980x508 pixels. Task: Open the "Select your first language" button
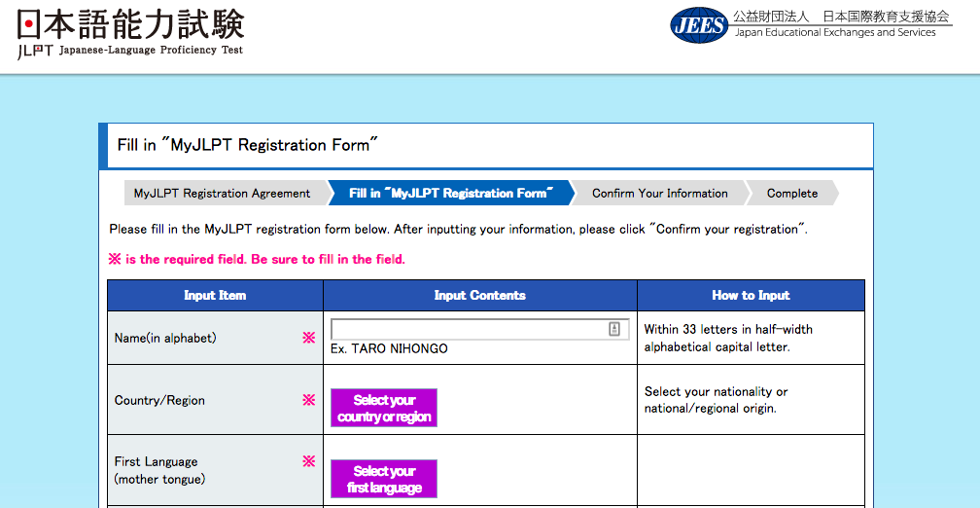tap(384, 479)
